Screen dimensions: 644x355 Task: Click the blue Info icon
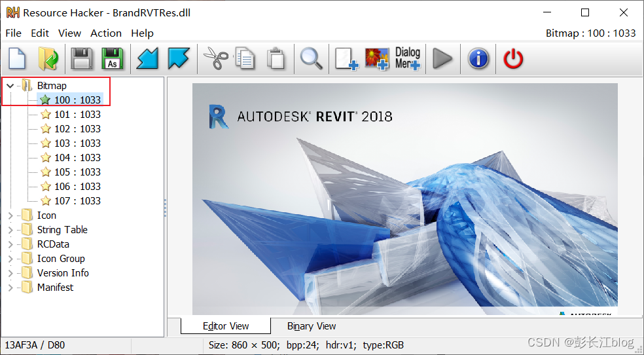[x=478, y=59]
